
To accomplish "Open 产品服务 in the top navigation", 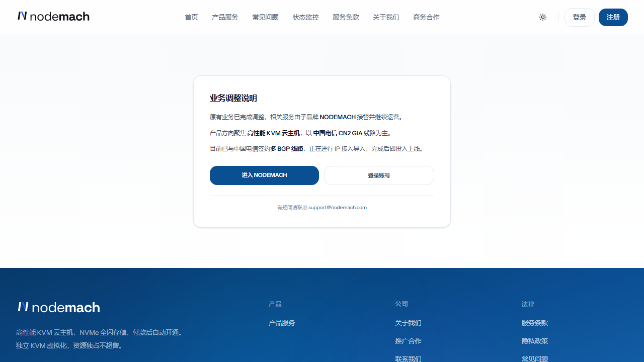I will coord(225,17).
